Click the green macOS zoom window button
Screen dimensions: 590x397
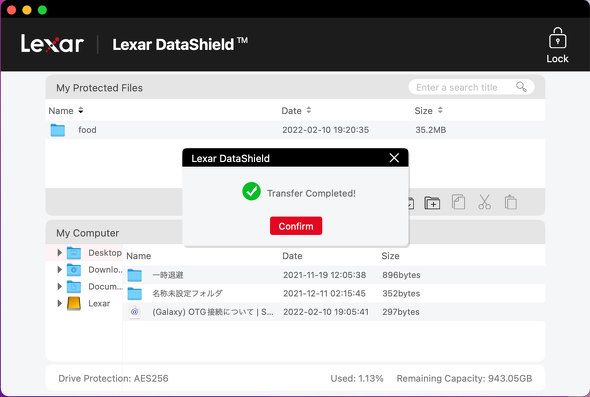(42, 10)
